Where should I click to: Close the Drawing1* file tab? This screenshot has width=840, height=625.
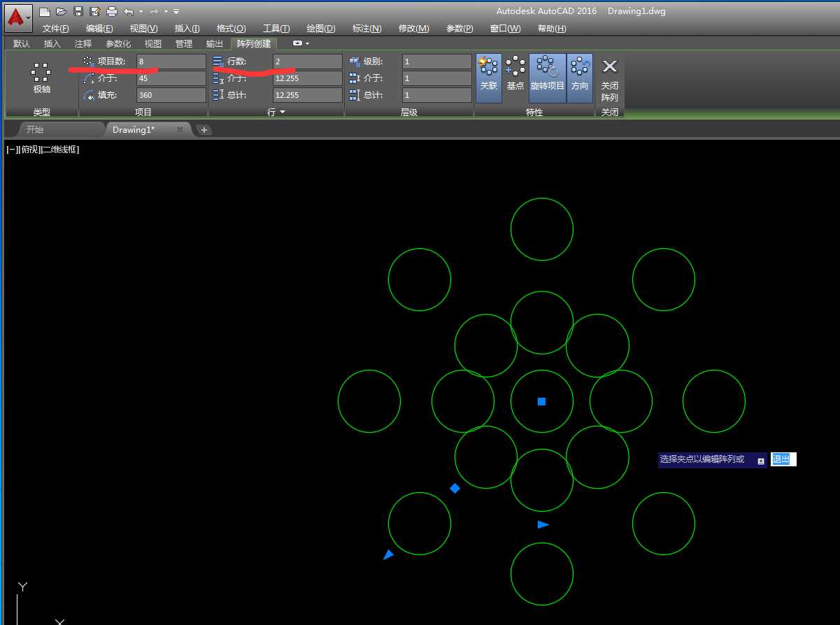point(180,129)
